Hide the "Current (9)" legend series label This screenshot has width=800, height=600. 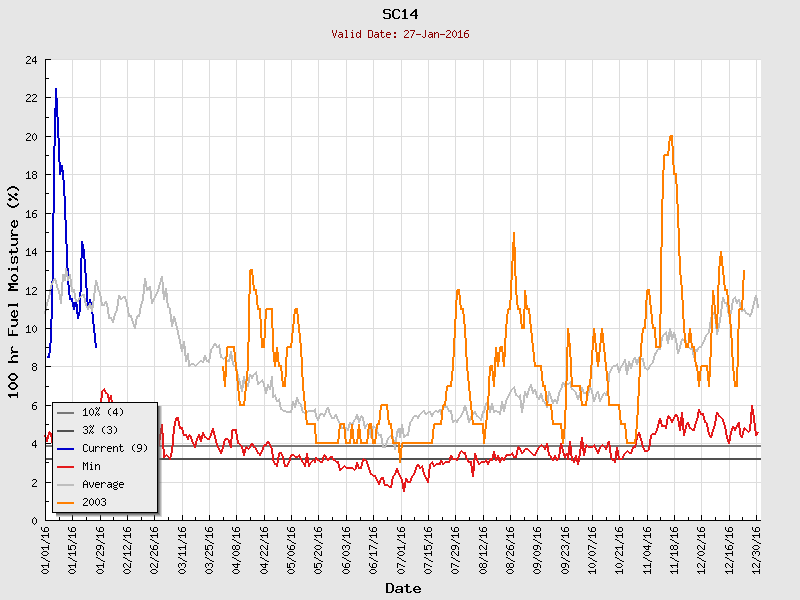pos(114,448)
